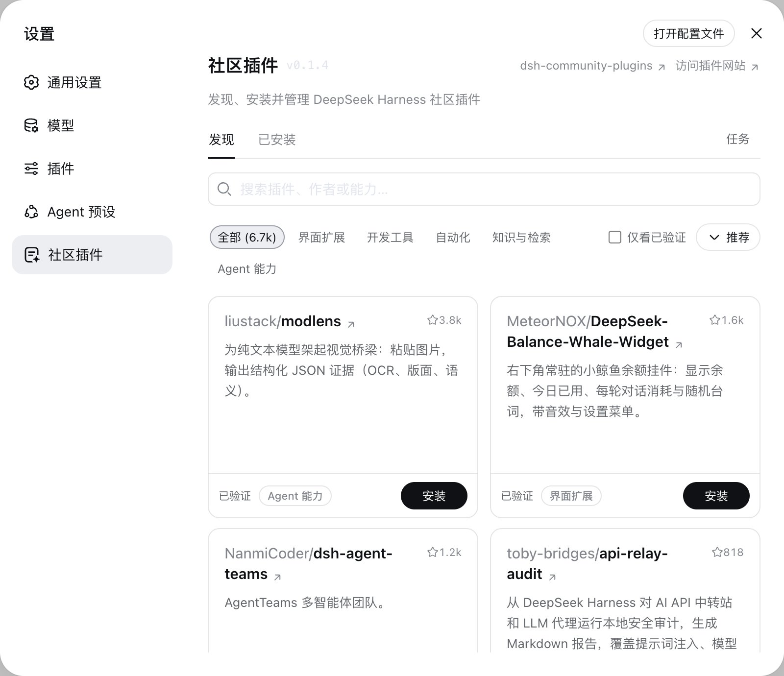Click 3.8k star count
The width and height of the screenshot is (784, 676).
(450, 320)
